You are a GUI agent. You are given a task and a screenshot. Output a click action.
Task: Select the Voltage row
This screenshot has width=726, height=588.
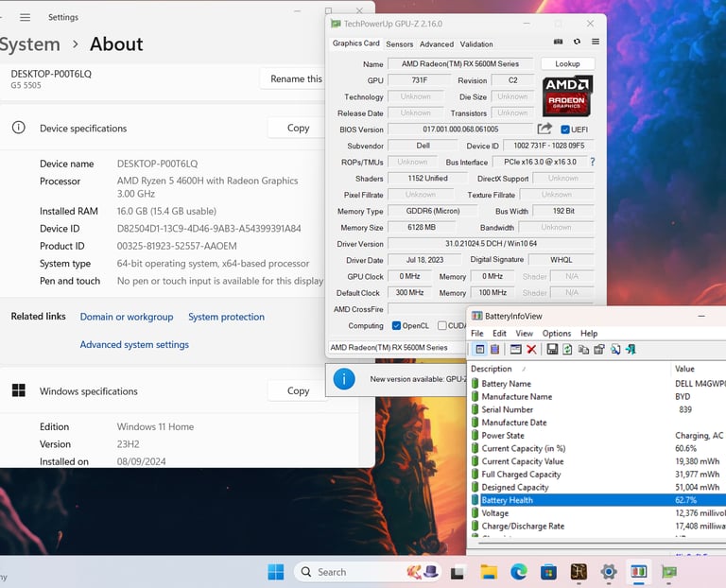coord(597,513)
